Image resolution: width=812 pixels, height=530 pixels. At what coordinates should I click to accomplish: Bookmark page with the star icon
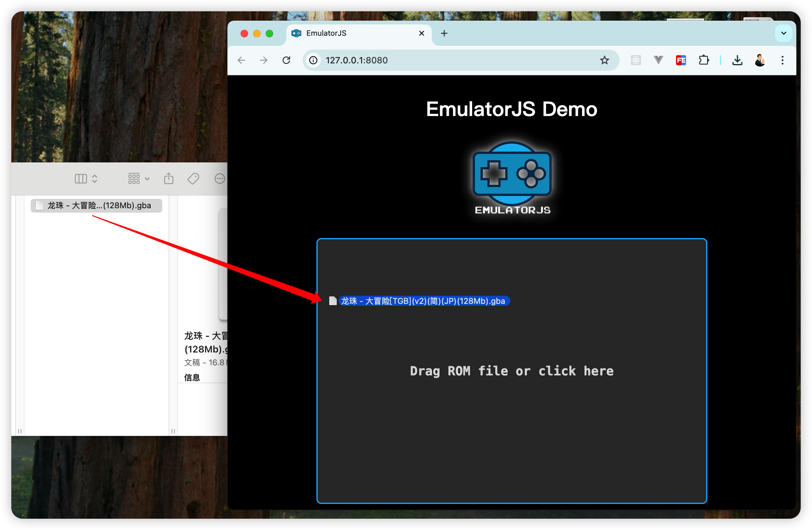604,61
